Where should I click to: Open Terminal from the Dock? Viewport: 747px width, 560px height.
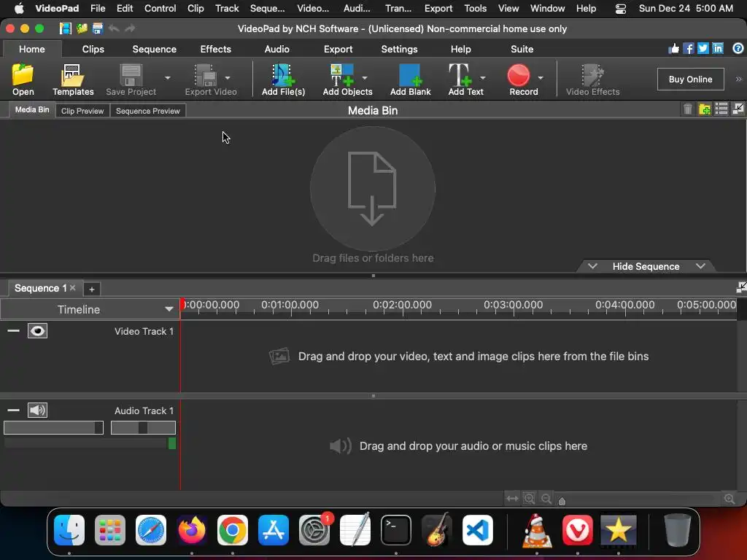point(396,530)
